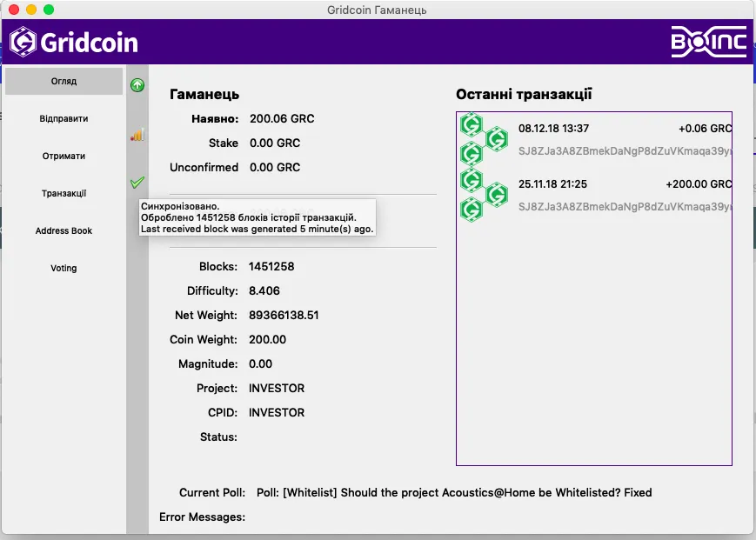This screenshot has width=756, height=540.
Task: Click the sync tooltip with Синхронізовано
Action: coord(257,217)
